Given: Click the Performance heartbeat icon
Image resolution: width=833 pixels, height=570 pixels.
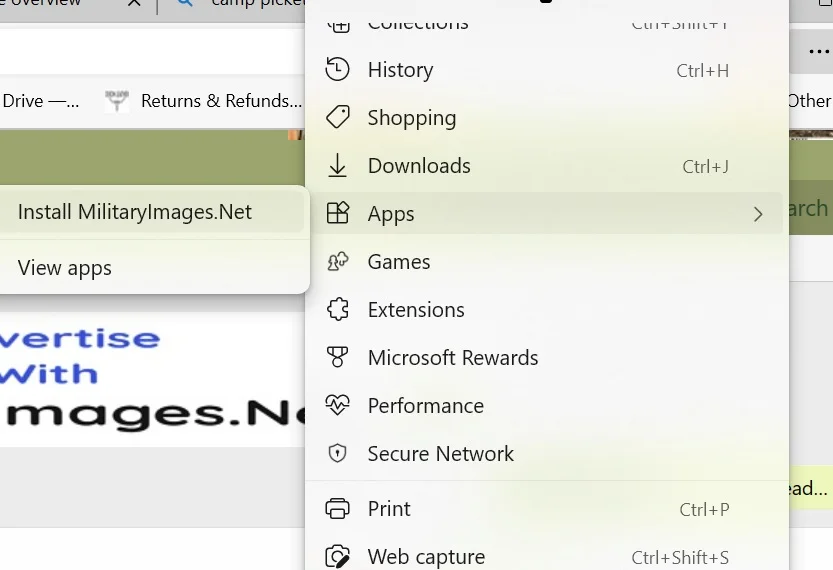Looking at the screenshot, I should [337, 405].
